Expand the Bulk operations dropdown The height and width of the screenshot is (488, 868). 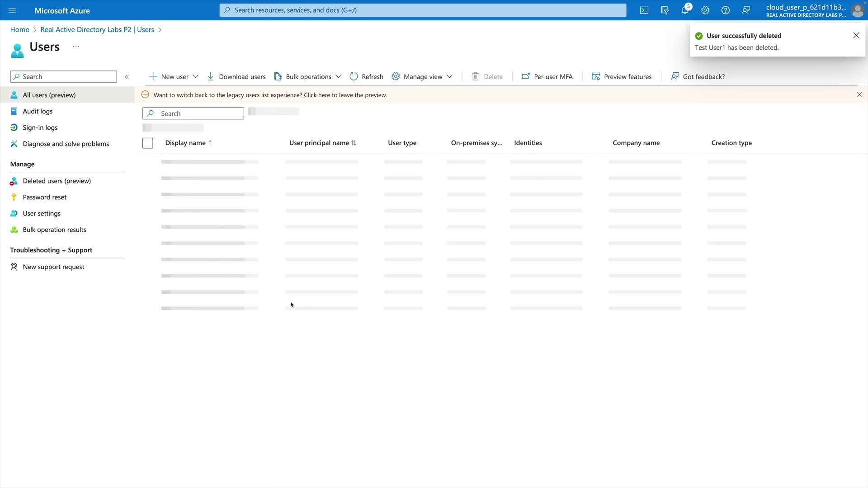point(339,76)
